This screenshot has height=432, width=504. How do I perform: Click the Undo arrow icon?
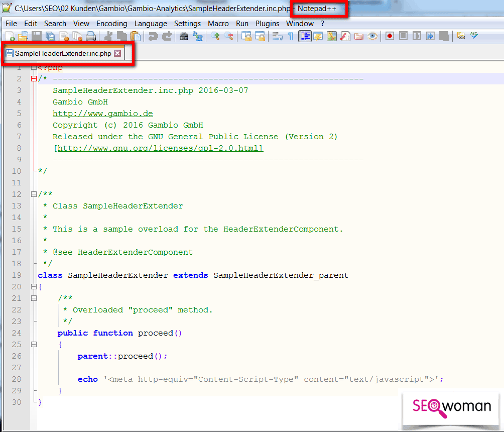pyautogui.click(x=153, y=36)
